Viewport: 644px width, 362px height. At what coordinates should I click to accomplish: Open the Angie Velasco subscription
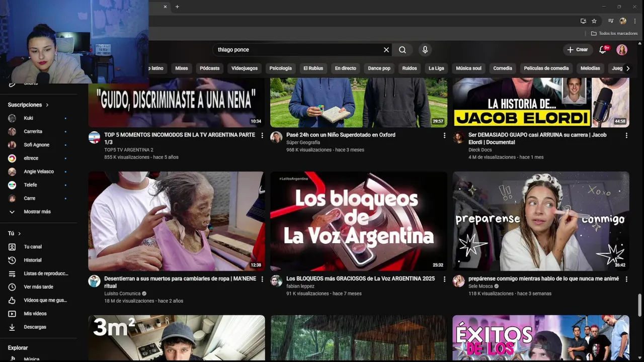38,171
